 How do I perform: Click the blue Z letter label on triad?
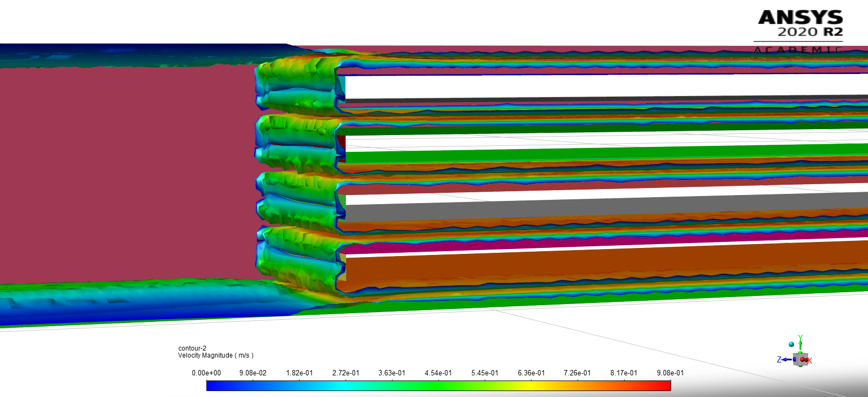(x=779, y=360)
